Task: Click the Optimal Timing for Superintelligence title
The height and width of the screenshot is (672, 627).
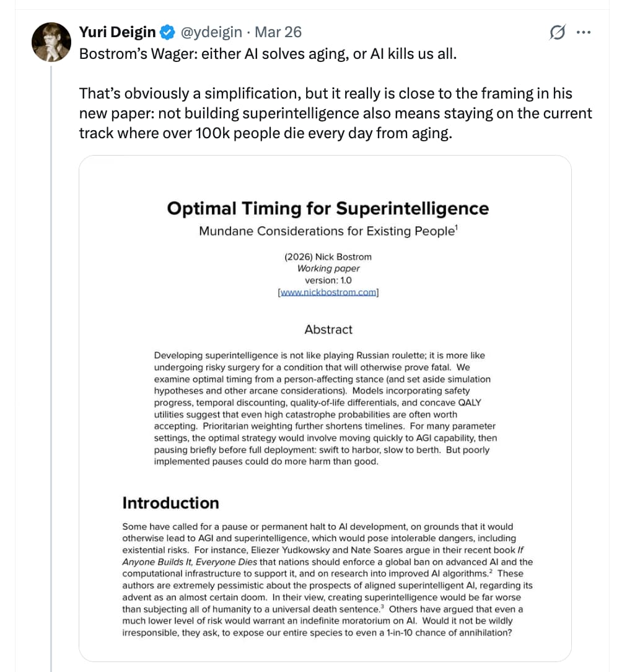Action: pyautogui.click(x=328, y=208)
